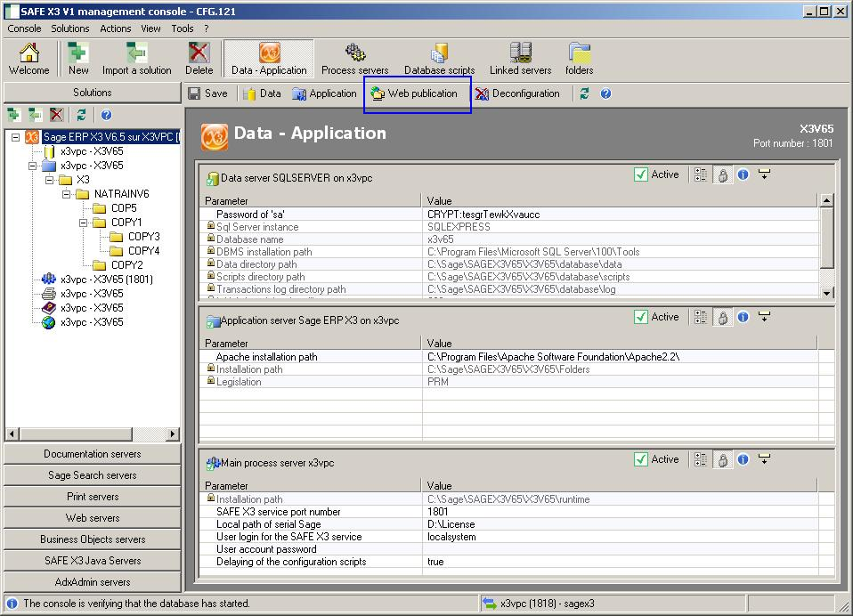Click the small import icon above the solutions tree
Screen dimensions: 853x616
tap(36, 115)
